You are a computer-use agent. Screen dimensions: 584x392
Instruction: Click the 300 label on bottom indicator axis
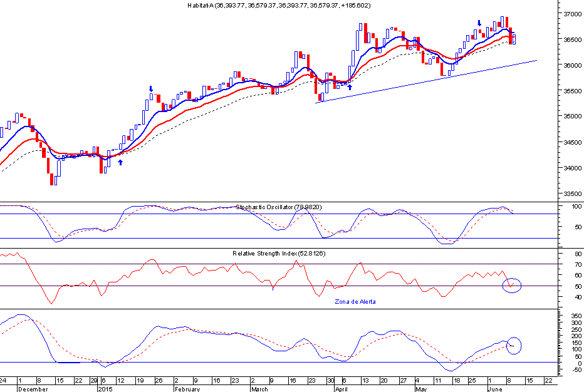coord(576,322)
